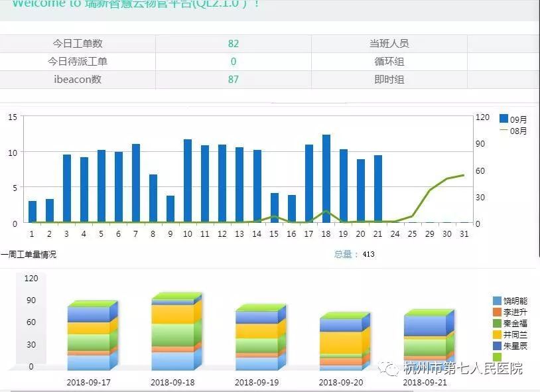The height and width of the screenshot is (392, 540).
Task: Toggle 饶明能 in the weekly chart legend
Action: [509, 301]
